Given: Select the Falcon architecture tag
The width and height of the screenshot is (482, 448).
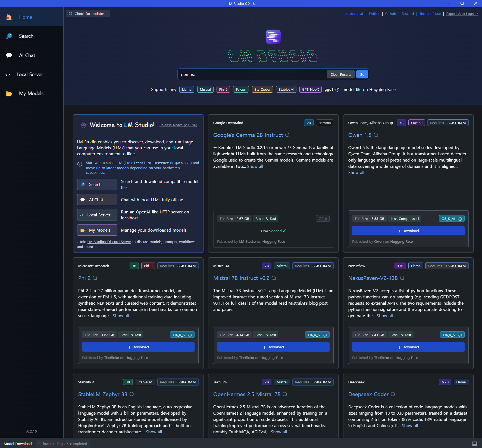Looking at the screenshot, I should tap(241, 89).
